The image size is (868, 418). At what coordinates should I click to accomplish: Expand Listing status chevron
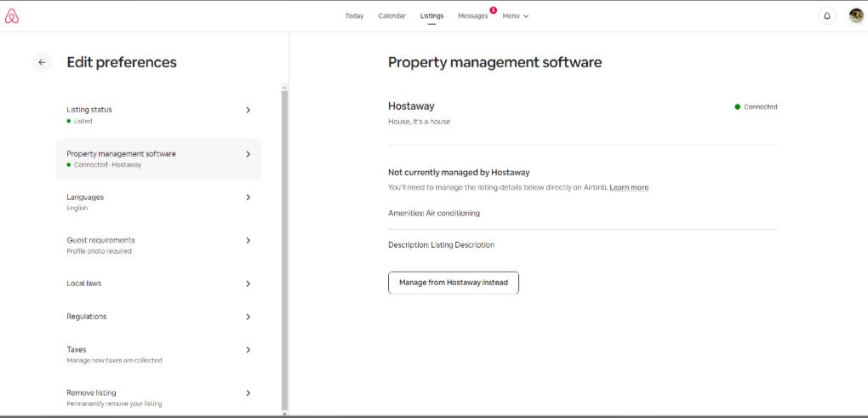[x=248, y=110]
